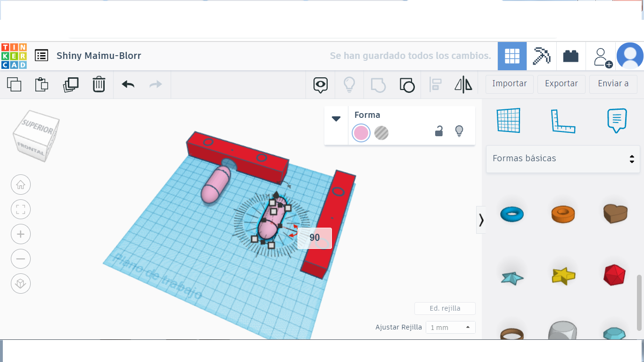
Task: Click the Exportar button
Action: pyautogui.click(x=561, y=84)
